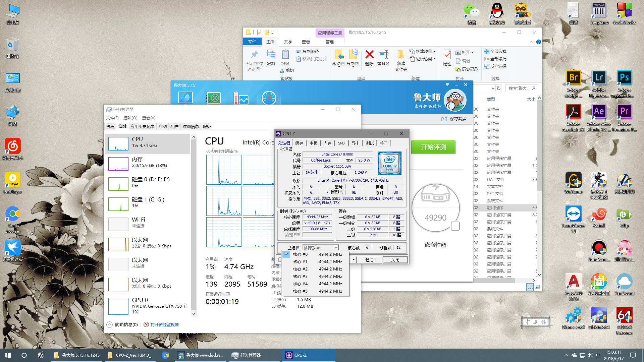
Task: Click save screenshot button in Ludashi
Action: click(x=454, y=119)
